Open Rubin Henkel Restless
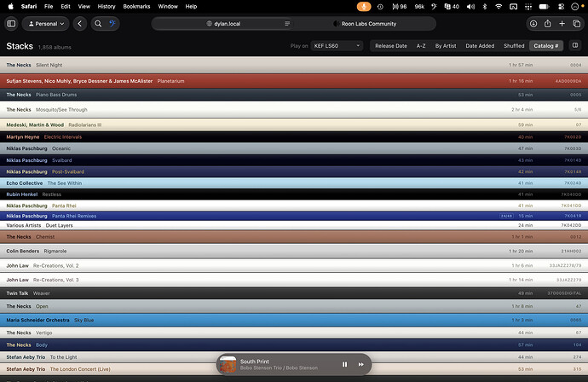This screenshot has height=382, width=588. pyautogui.click(x=294, y=194)
